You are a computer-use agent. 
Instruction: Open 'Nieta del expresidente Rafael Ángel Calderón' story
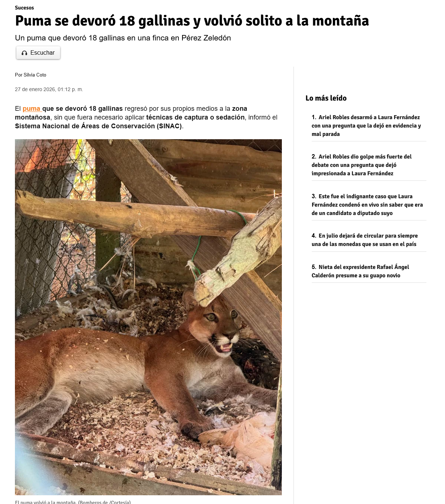click(361, 271)
